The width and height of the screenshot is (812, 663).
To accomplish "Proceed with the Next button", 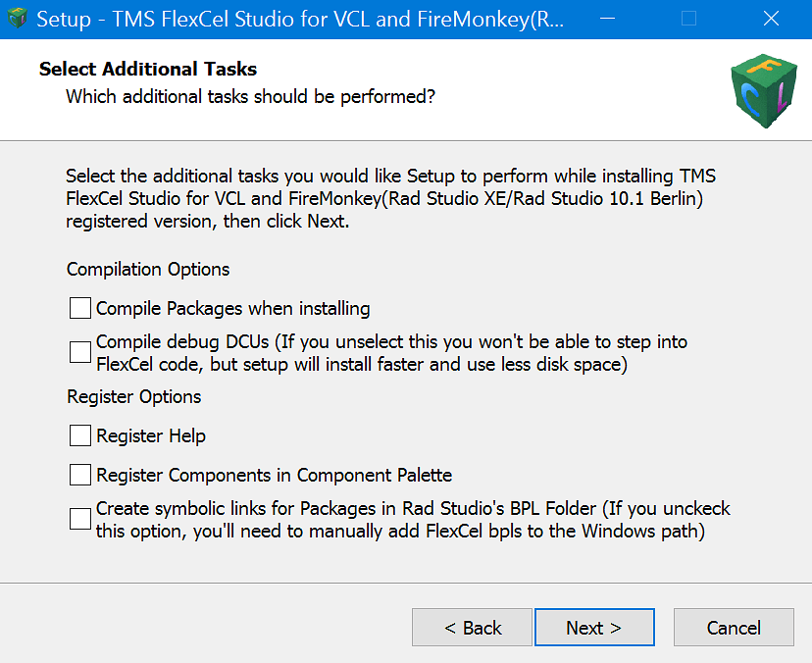I will (x=594, y=627).
